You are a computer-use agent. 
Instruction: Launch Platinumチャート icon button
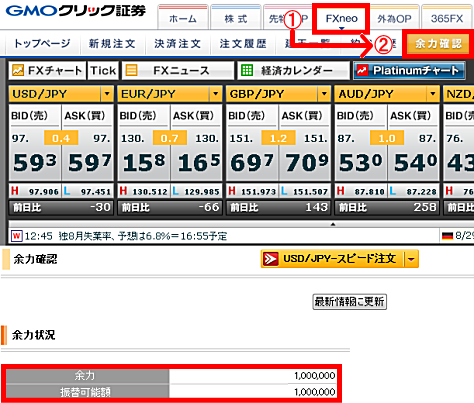409,70
